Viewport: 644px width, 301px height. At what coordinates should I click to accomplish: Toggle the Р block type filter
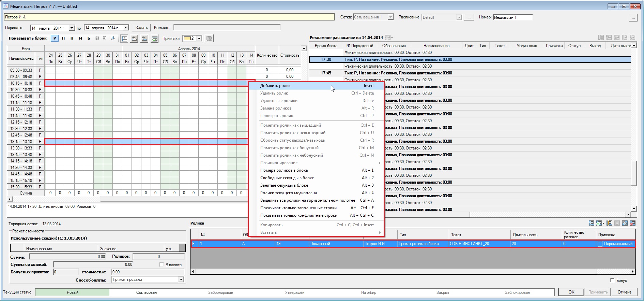[x=55, y=38]
